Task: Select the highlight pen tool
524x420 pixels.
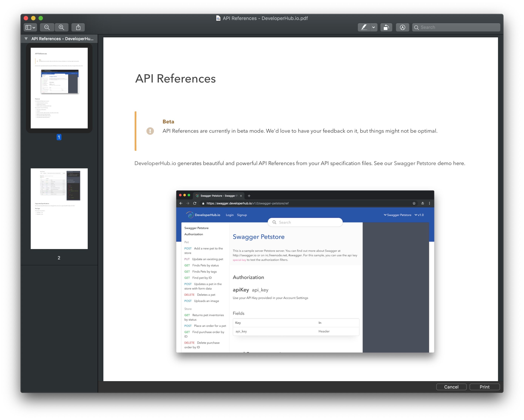Action: [x=364, y=27]
